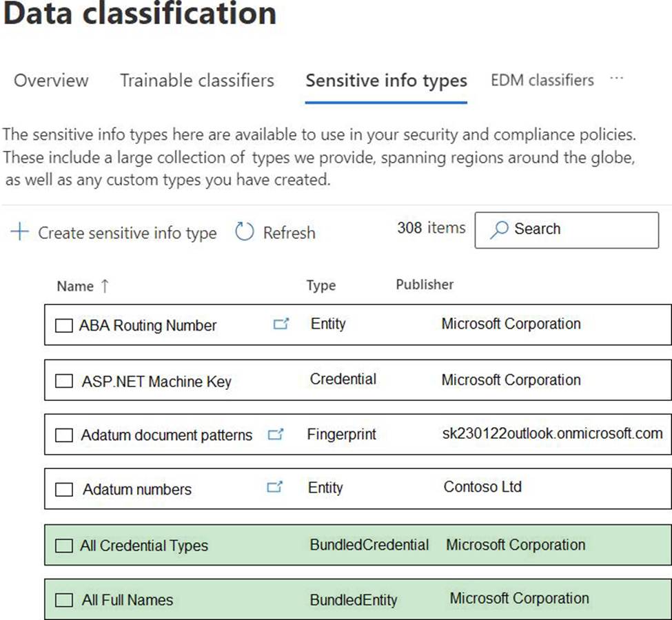The height and width of the screenshot is (620, 672).
Task: Open ABA Routing Number pop-out icon
Action: [x=281, y=324]
